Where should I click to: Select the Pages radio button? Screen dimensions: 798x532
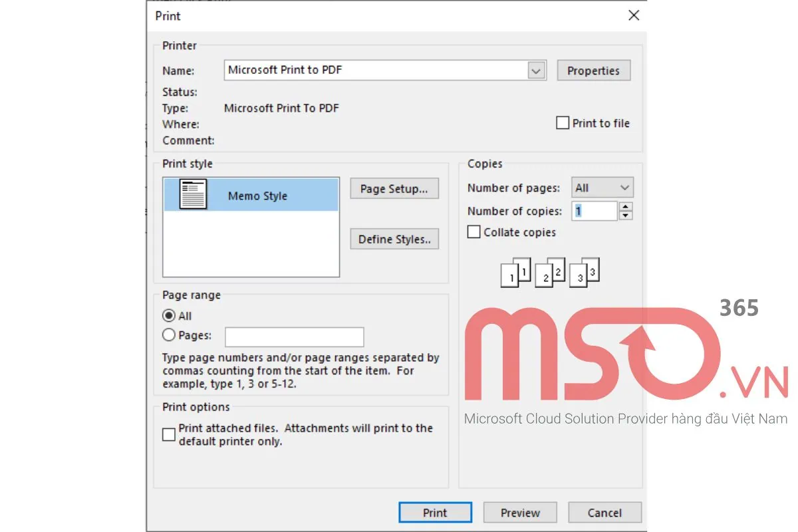coord(170,334)
